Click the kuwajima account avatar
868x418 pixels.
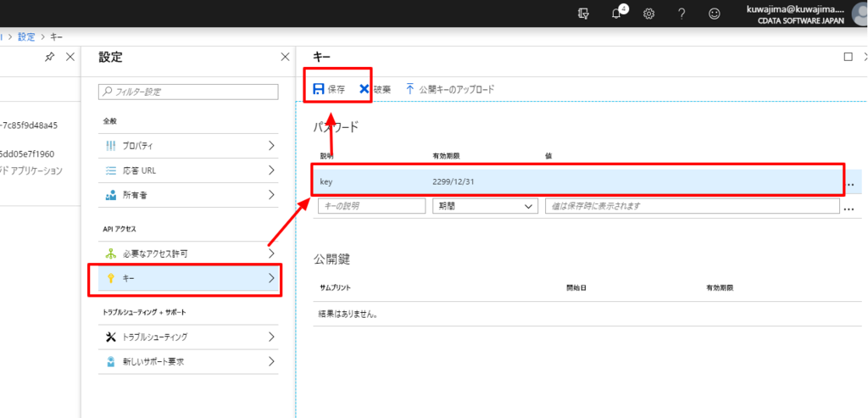[x=860, y=14]
